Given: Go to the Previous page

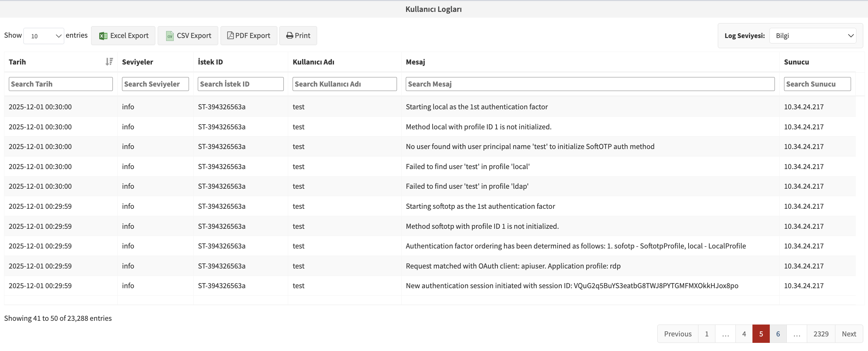Looking at the screenshot, I should 678,334.
